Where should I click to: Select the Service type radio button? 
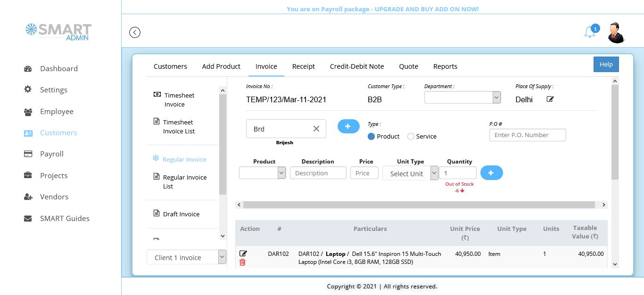pyautogui.click(x=411, y=137)
